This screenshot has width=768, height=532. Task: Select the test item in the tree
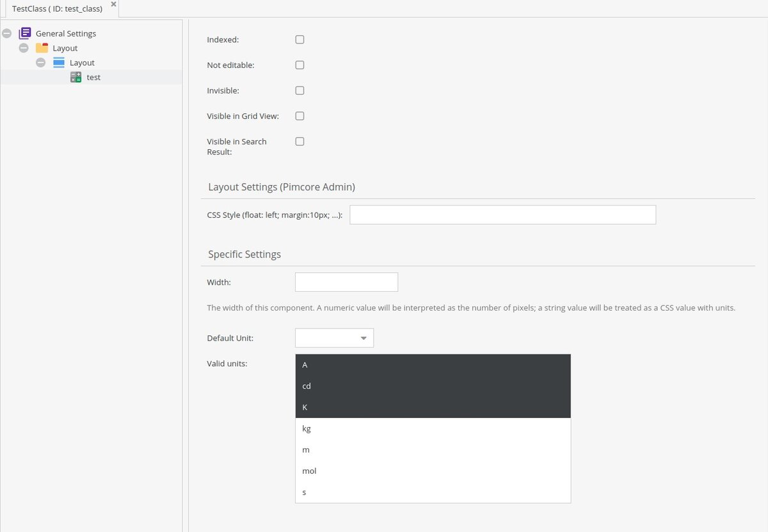93,77
